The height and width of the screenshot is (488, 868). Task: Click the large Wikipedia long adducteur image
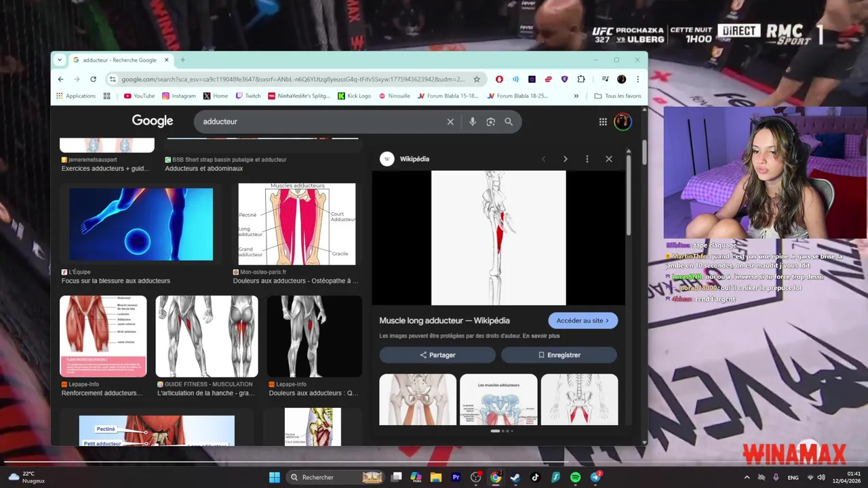pos(498,238)
